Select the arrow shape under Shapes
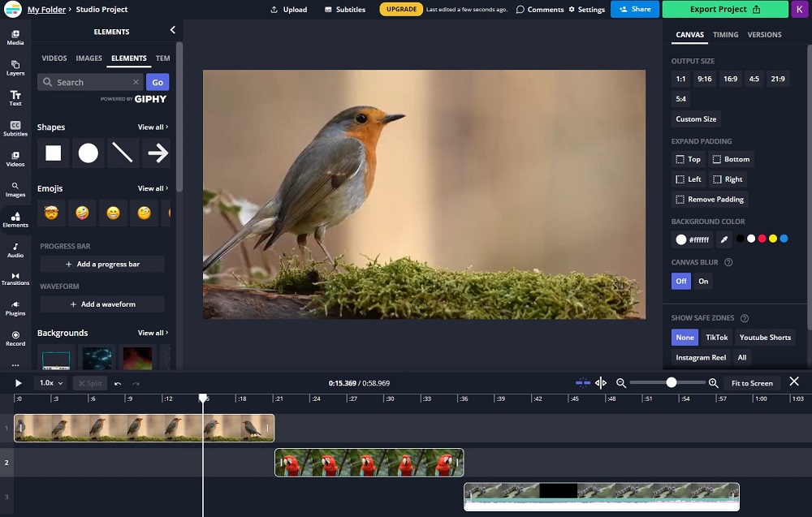Screen dimensions: 812x517 [158, 153]
